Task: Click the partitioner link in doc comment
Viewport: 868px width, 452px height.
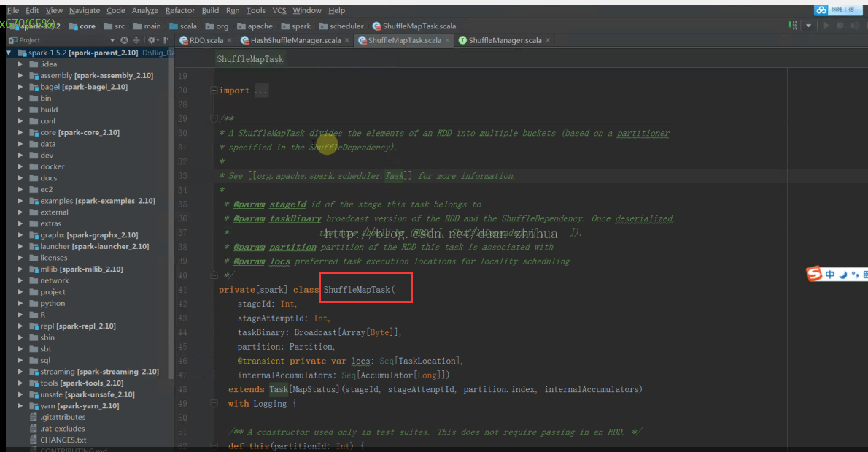Action: [x=643, y=134]
